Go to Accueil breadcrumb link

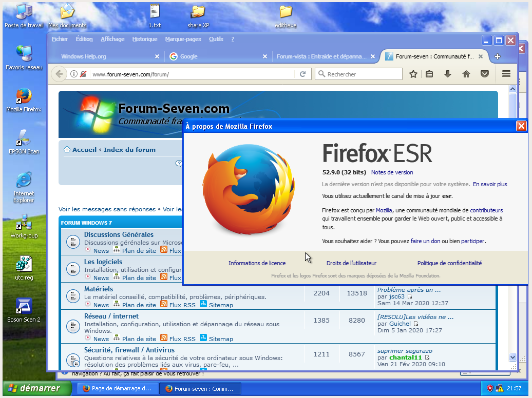(84, 149)
